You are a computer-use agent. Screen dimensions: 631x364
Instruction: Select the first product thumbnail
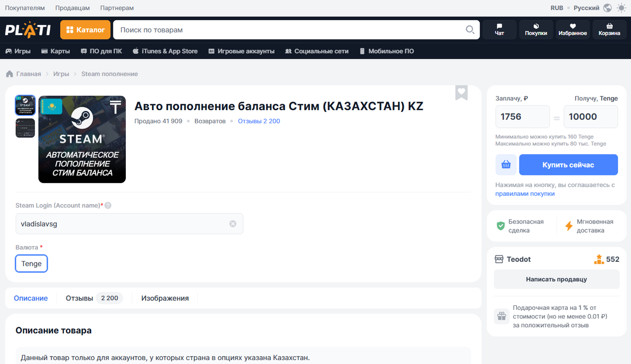[x=25, y=105]
